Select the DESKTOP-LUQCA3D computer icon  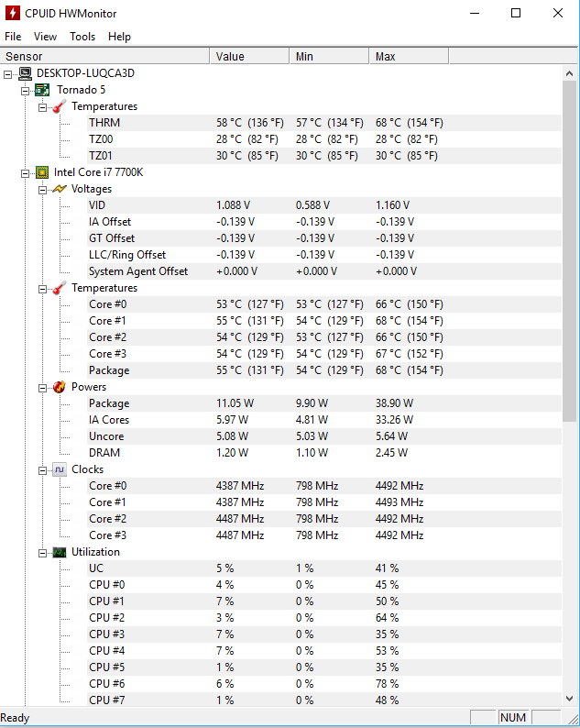pyautogui.click(x=26, y=73)
